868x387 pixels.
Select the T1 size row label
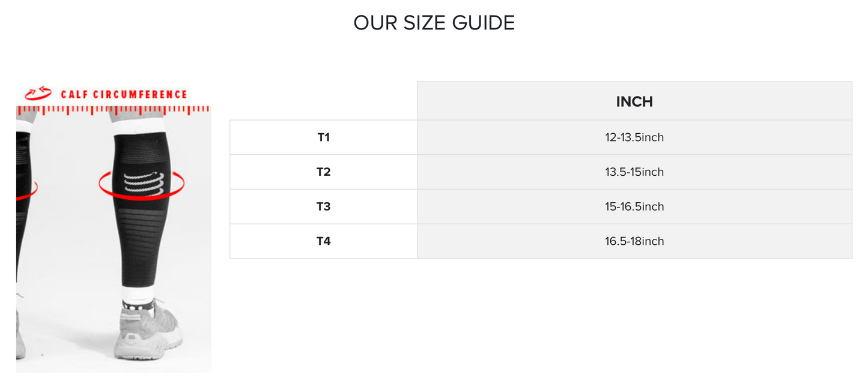click(324, 137)
